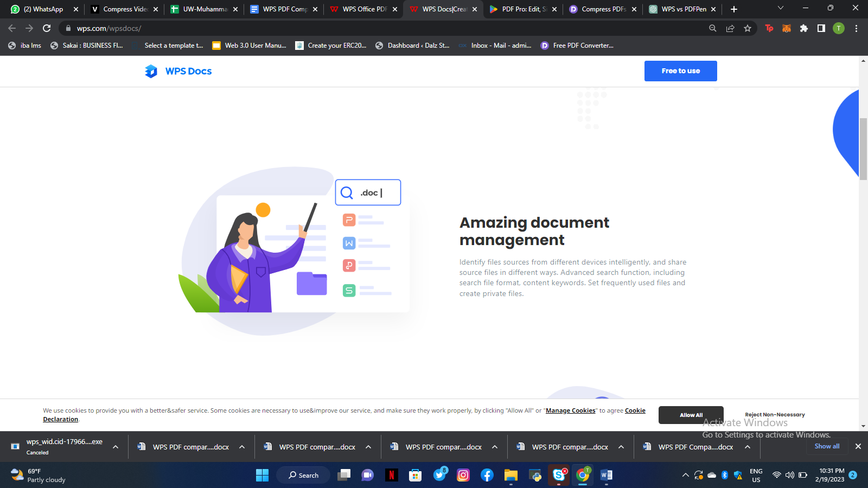Viewport: 868px width, 488px height.
Task: Expand options for wps_wid.cid exe download
Action: 116,447
